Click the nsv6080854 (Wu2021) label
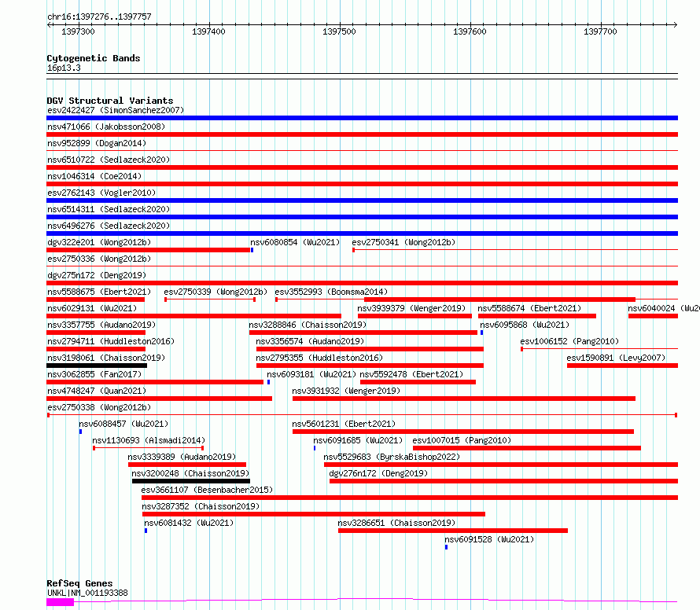The height and width of the screenshot is (610, 700). (295, 242)
